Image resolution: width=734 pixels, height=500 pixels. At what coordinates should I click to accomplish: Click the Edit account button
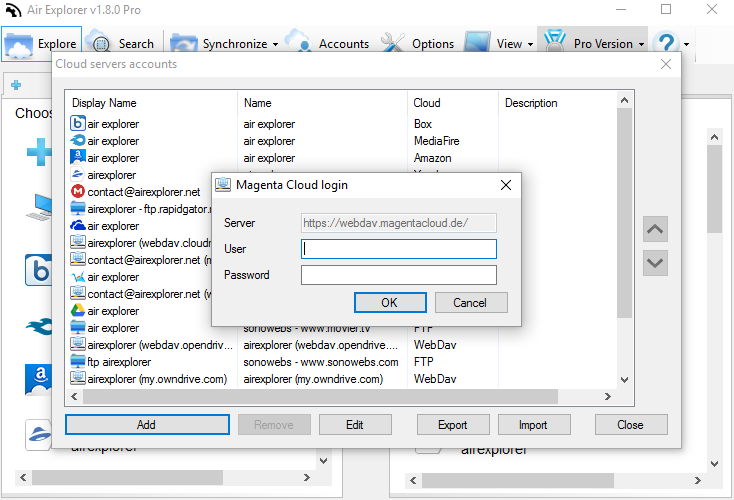click(355, 425)
